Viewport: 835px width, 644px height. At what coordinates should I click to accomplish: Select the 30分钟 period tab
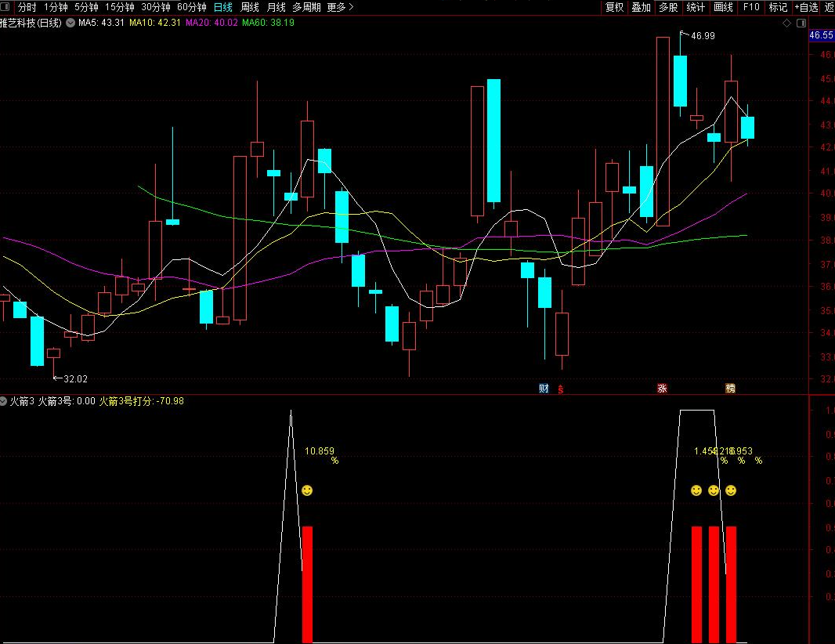(x=156, y=7)
